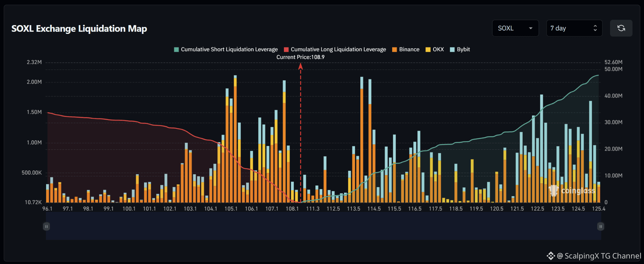The height and width of the screenshot is (264, 644).
Task: Click the 1.00M left axis label
Action: 34,143
